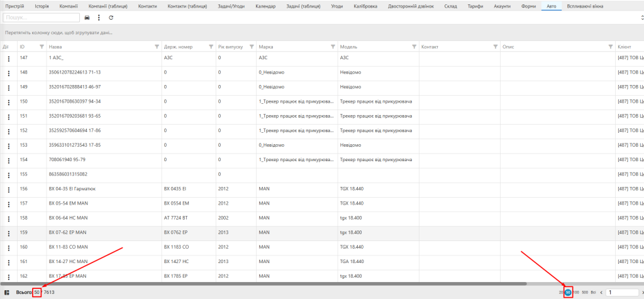Open the actions menu for row ID 149
Screen dimensions: 644x299
[9, 88]
